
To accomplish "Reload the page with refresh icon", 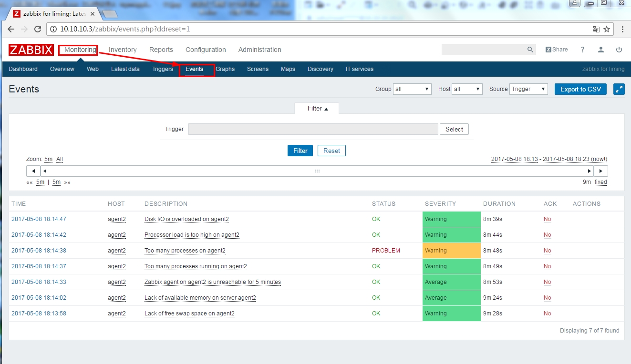I will [x=38, y=29].
